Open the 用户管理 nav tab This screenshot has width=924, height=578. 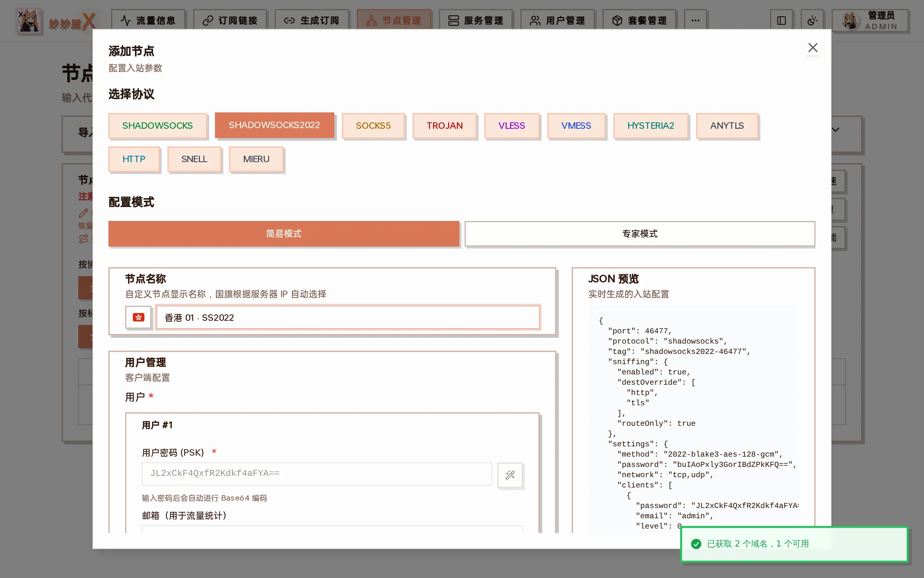(558, 21)
